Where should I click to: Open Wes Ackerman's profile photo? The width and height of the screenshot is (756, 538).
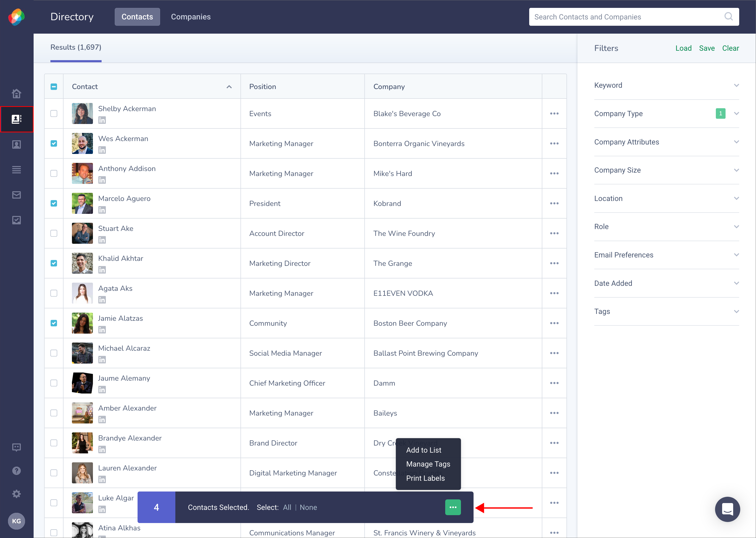(x=82, y=143)
